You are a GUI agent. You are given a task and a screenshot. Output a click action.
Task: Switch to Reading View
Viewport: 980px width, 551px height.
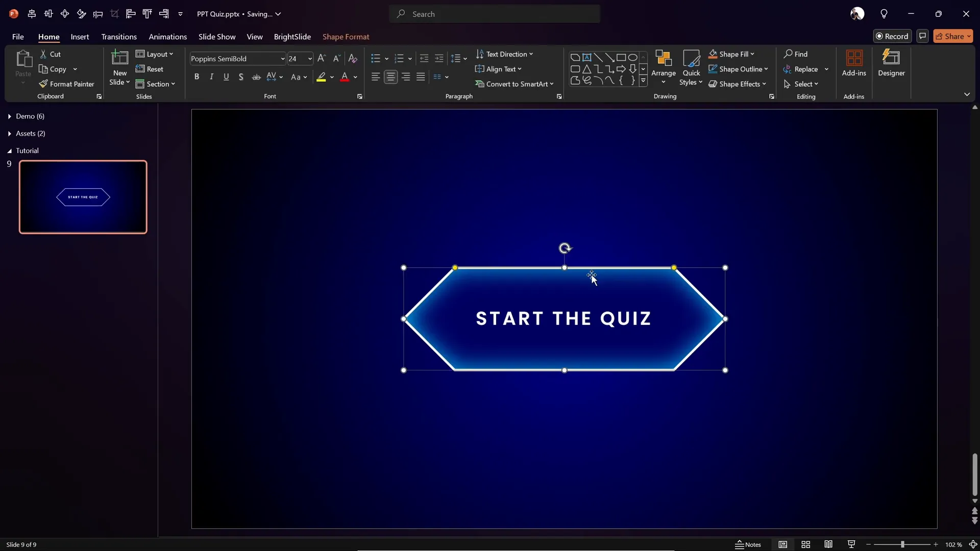pyautogui.click(x=828, y=544)
